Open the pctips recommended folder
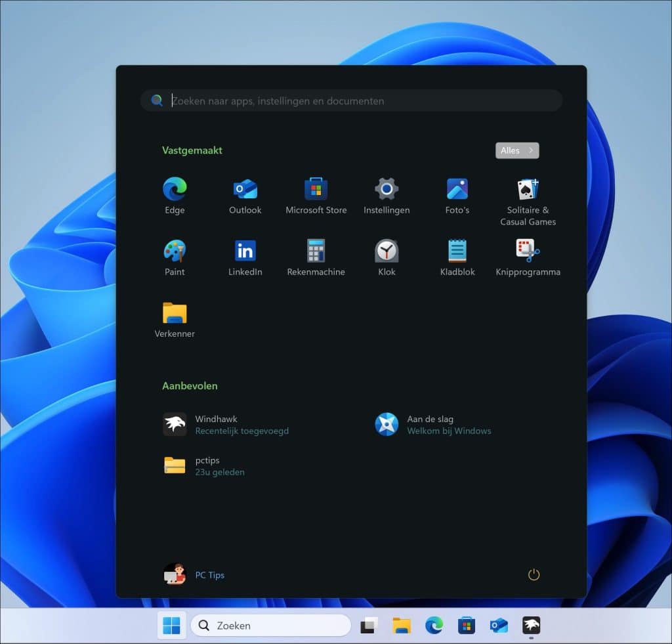Viewport: 672px width, 644px height. click(x=205, y=466)
